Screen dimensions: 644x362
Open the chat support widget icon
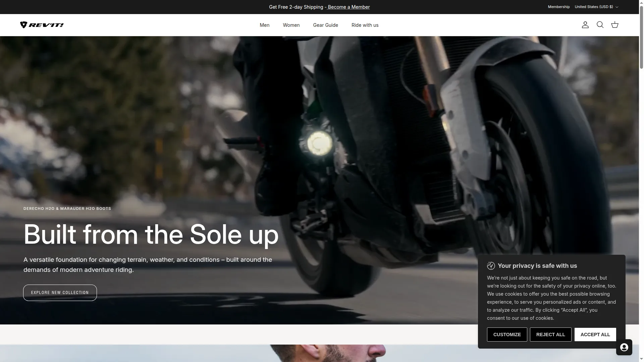624,347
